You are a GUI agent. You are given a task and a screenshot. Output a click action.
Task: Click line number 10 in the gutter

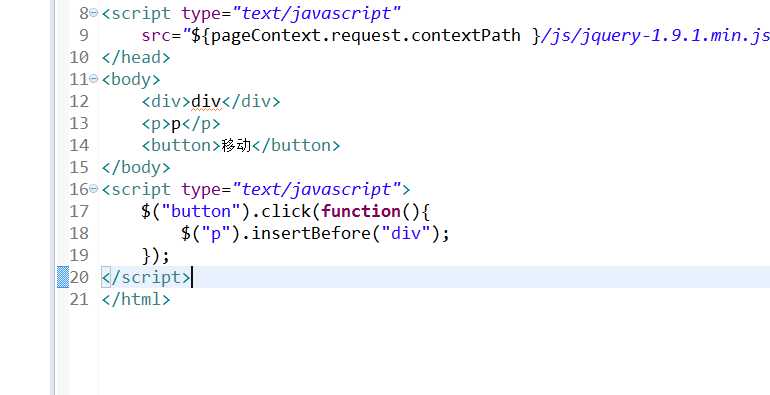pos(79,57)
